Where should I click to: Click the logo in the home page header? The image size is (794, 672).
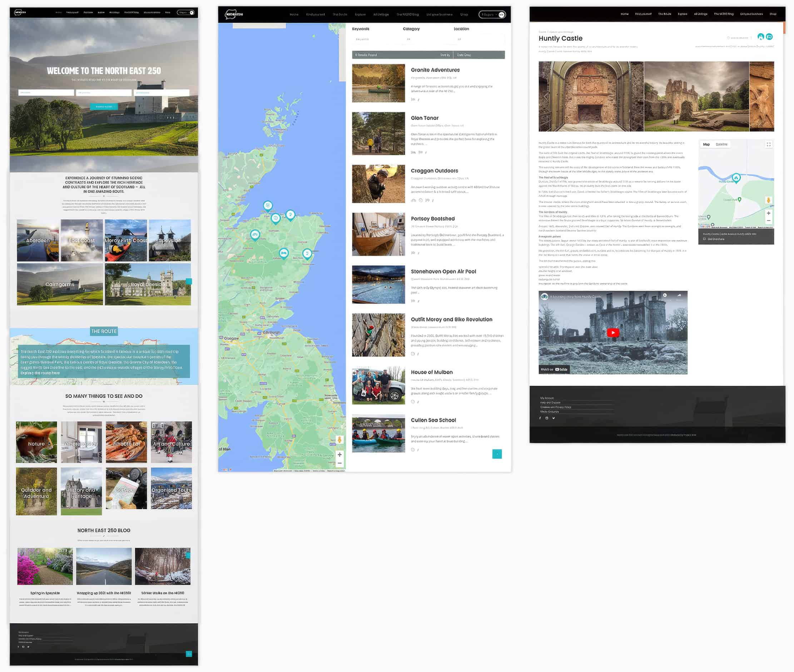[20, 12]
